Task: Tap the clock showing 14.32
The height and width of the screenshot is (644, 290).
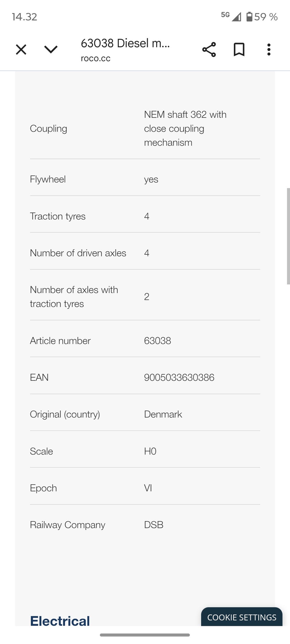Action: point(24,17)
